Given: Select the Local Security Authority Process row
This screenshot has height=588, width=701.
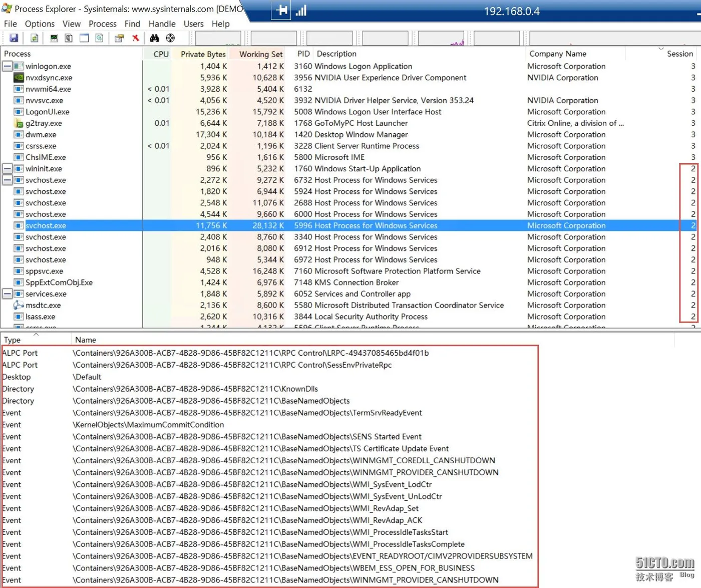Looking at the screenshot, I should [349, 317].
